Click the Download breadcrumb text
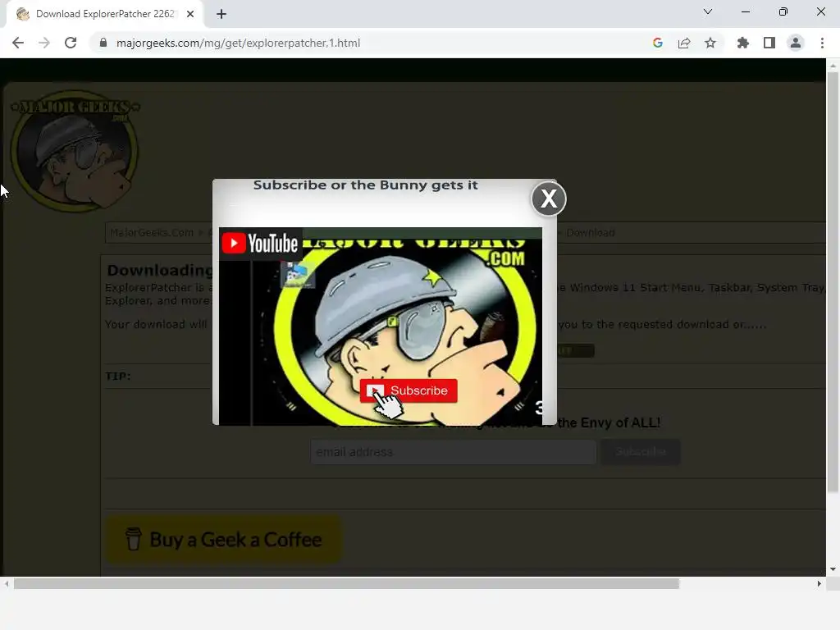The image size is (840, 630). point(591,232)
